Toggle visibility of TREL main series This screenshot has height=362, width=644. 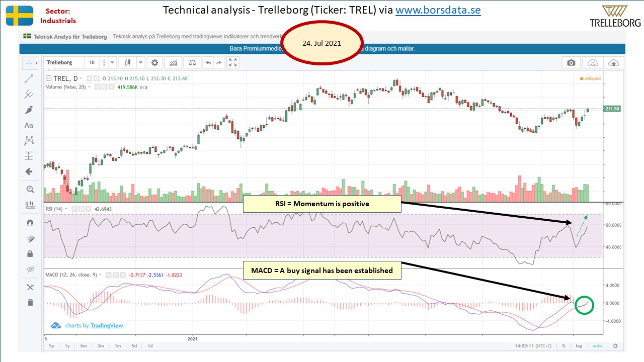point(90,78)
